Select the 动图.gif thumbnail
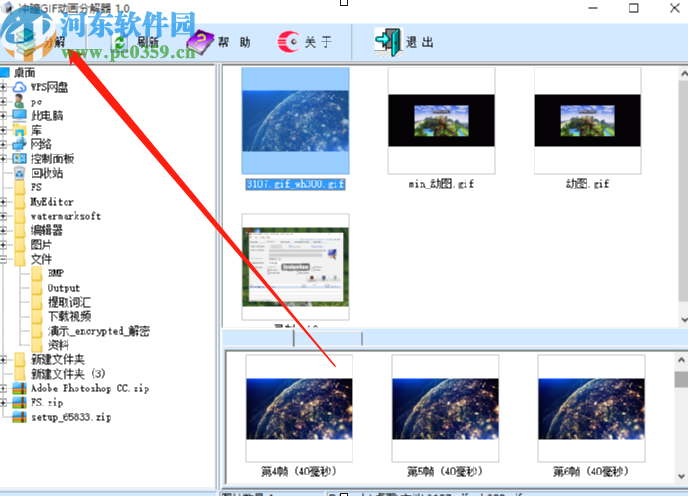This screenshot has width=688, height=496. (588, 121)
